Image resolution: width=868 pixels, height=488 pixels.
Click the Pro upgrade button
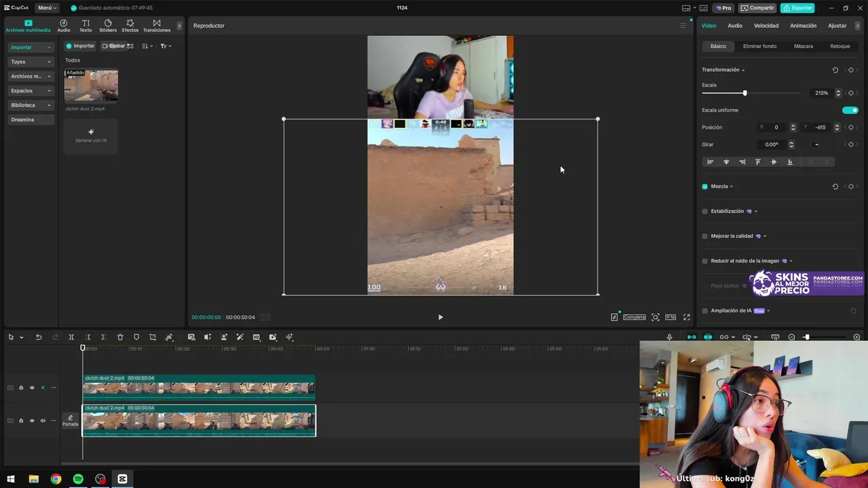(724, 7)
